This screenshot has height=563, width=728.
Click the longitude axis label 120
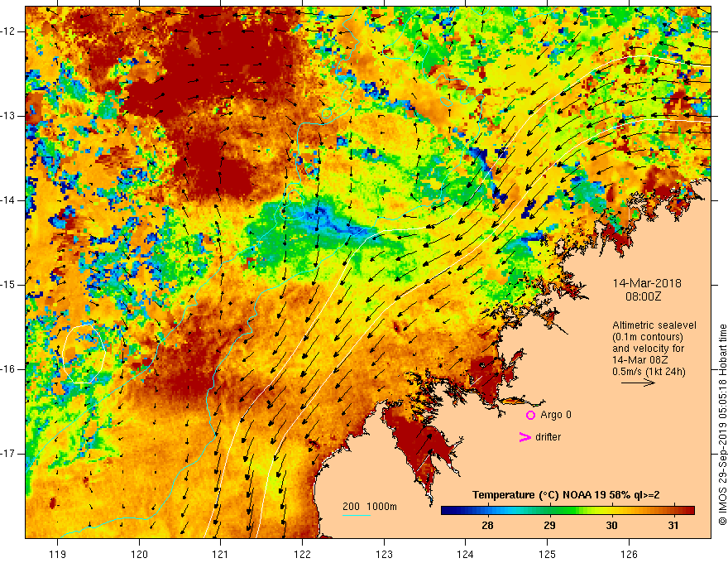click(139, 554)
